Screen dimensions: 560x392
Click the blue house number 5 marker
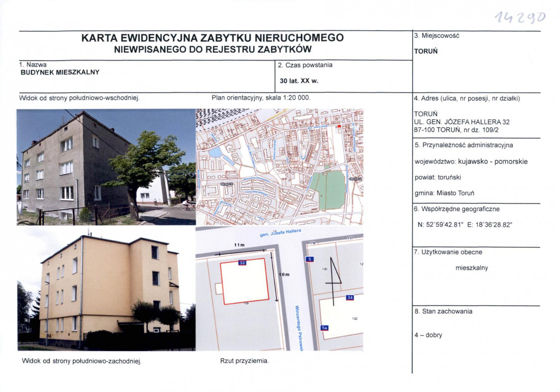point(311,259)
